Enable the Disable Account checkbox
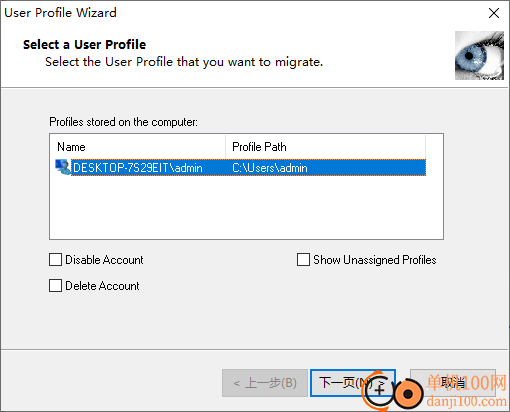 point(55,259)
